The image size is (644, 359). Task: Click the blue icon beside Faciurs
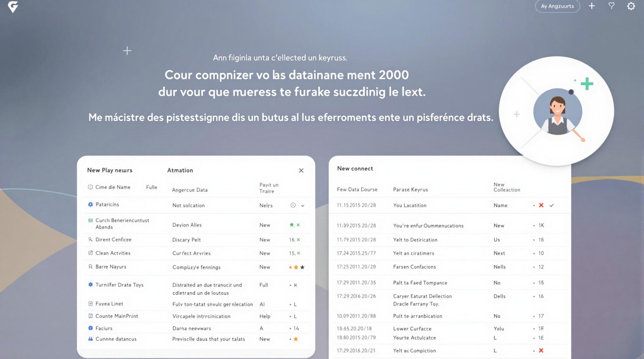pos(90,328)
